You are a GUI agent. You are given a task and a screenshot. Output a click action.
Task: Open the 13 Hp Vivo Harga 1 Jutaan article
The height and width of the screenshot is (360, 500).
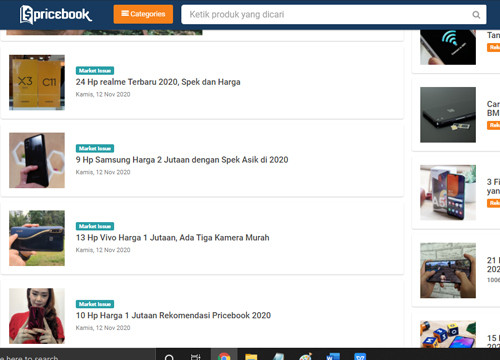(x=172, y=238)
